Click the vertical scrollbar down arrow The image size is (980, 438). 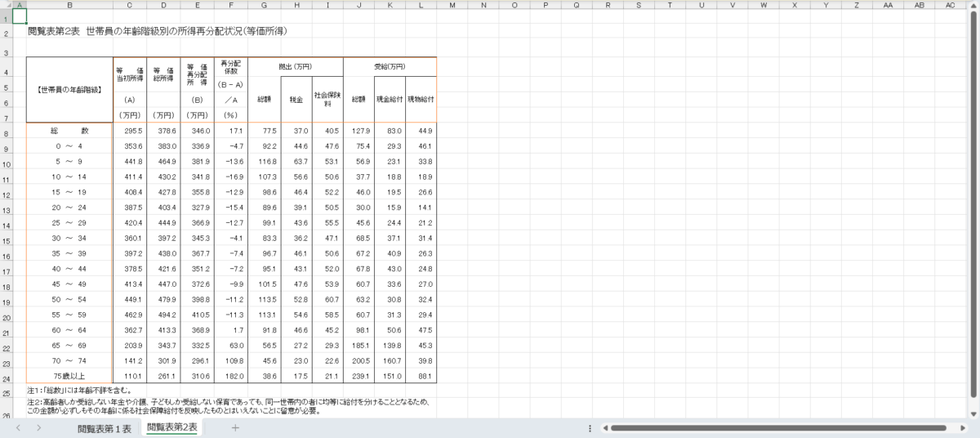tap(973, 413)
